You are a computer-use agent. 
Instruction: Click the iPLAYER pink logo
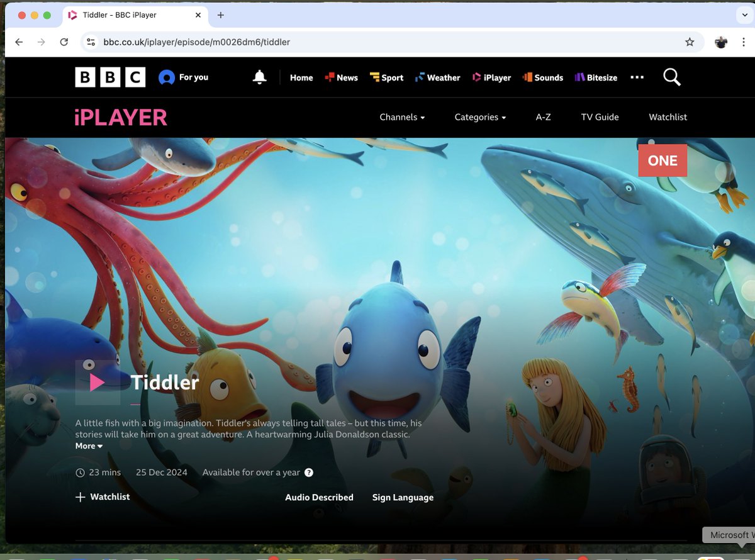[x=121, y=117]
